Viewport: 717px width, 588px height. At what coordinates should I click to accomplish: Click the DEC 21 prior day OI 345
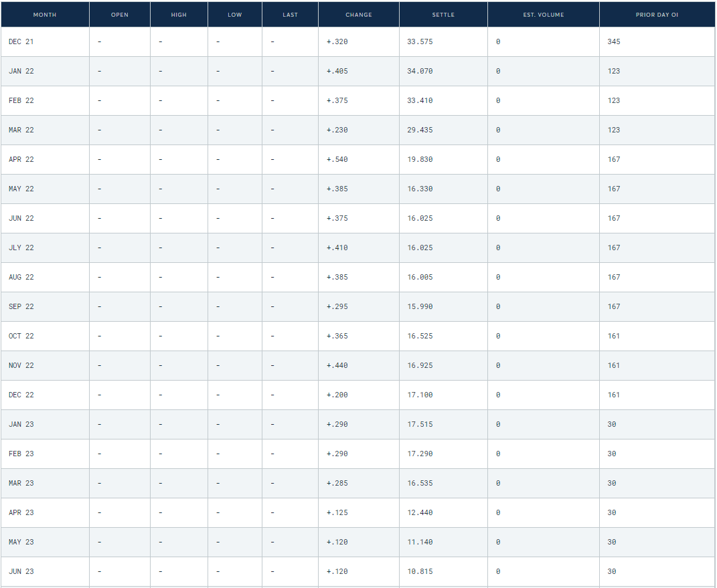point(614,41)
